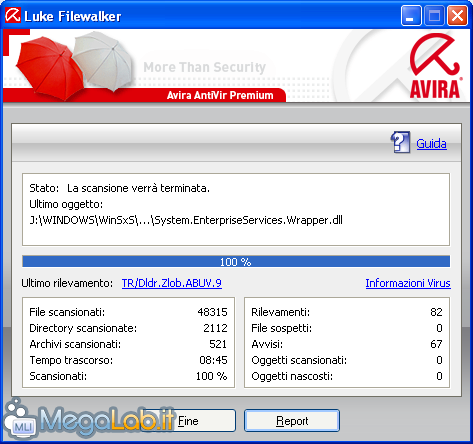Screen dimensions: 473x444
Task: Open the Informazioni Virus link
Action: tap(408, 283)
